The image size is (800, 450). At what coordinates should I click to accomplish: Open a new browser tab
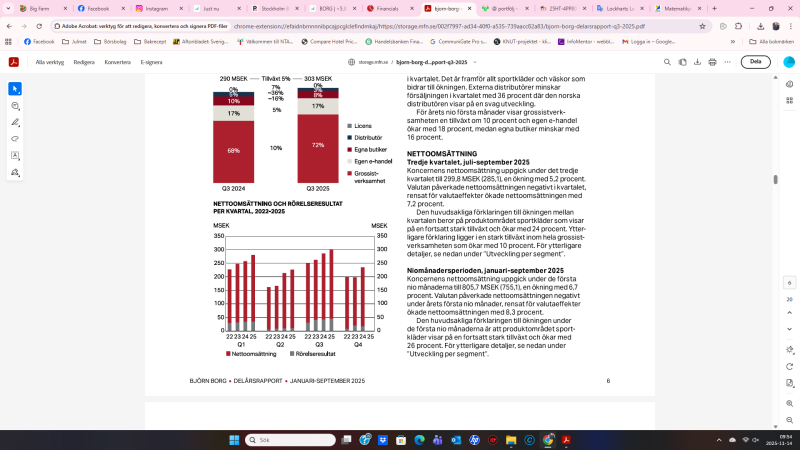714,9
